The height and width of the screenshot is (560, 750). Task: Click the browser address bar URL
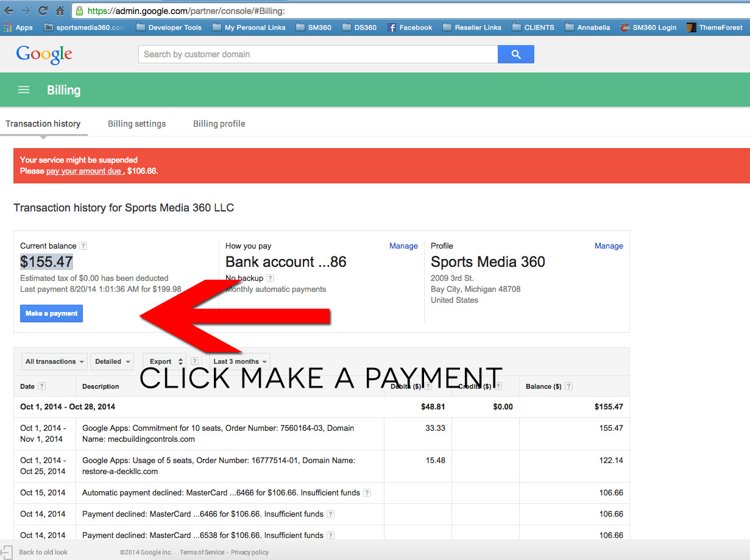pyautogui.click(x=186, y=11)
